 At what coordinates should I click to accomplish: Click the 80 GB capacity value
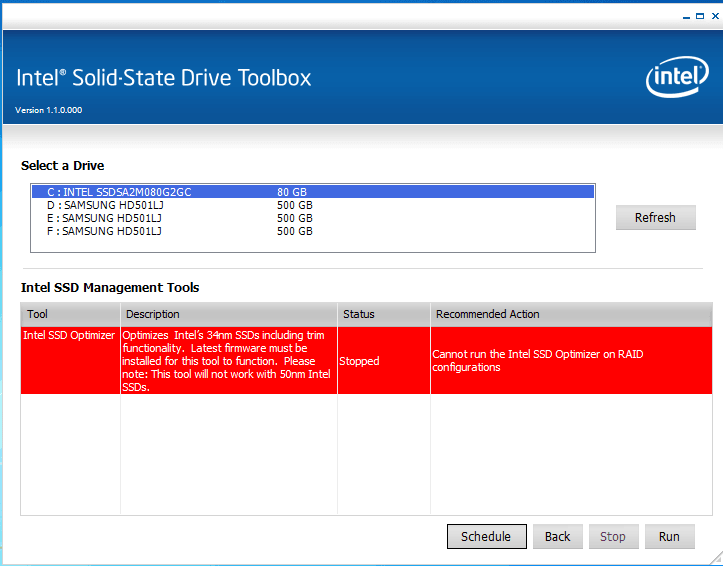point(292,192)
